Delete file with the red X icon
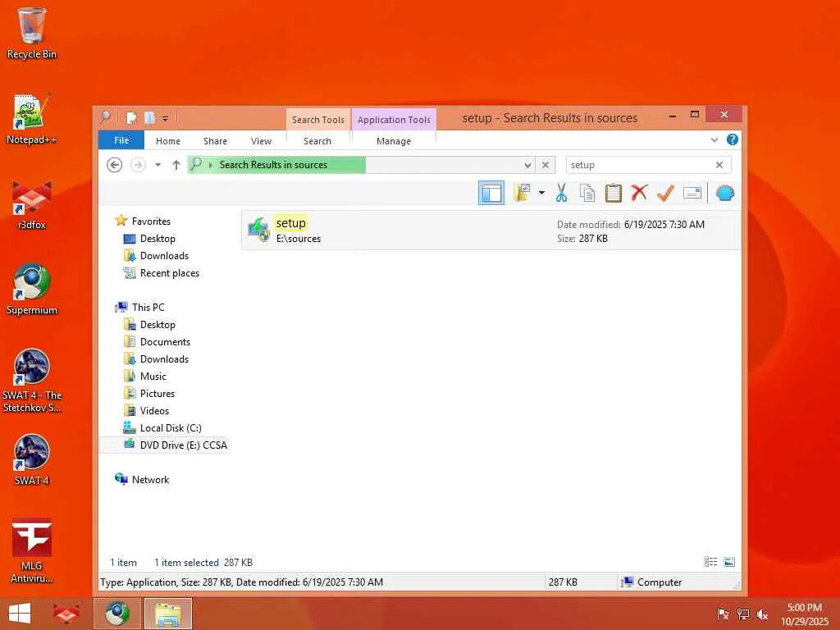This screenshot has height=630, width=840. [x=639, y=193]
